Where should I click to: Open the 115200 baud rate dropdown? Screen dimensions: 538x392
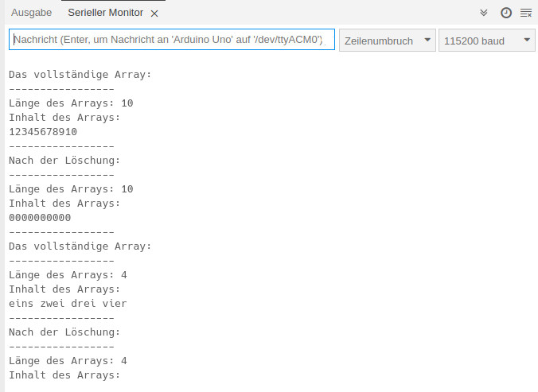click(486, 41)
